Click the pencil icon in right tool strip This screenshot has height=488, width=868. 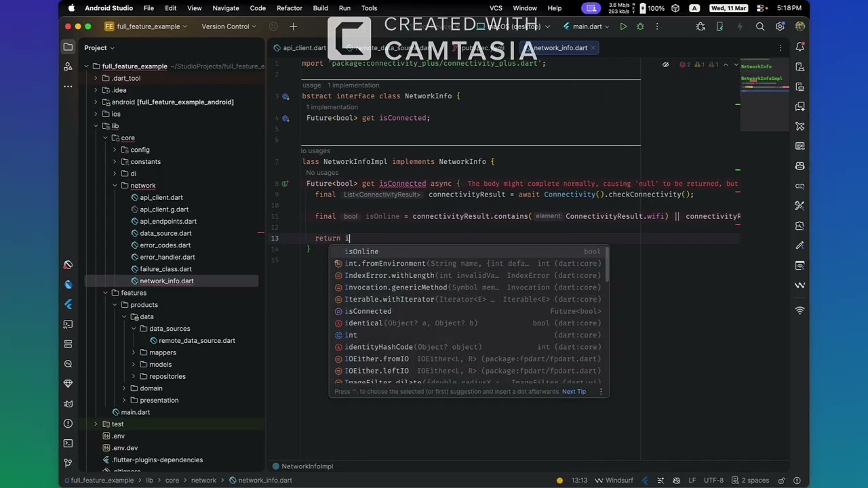point(800,245)
